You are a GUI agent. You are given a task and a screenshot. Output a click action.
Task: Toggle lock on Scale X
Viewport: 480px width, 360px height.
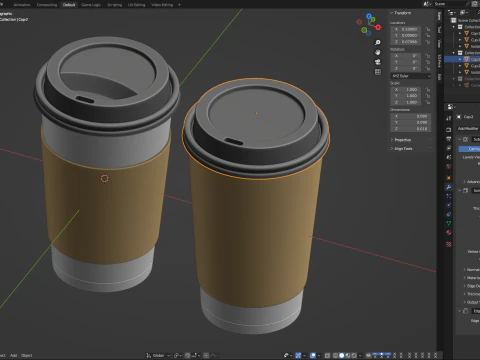pyautogui.click(x=428, y=89)
